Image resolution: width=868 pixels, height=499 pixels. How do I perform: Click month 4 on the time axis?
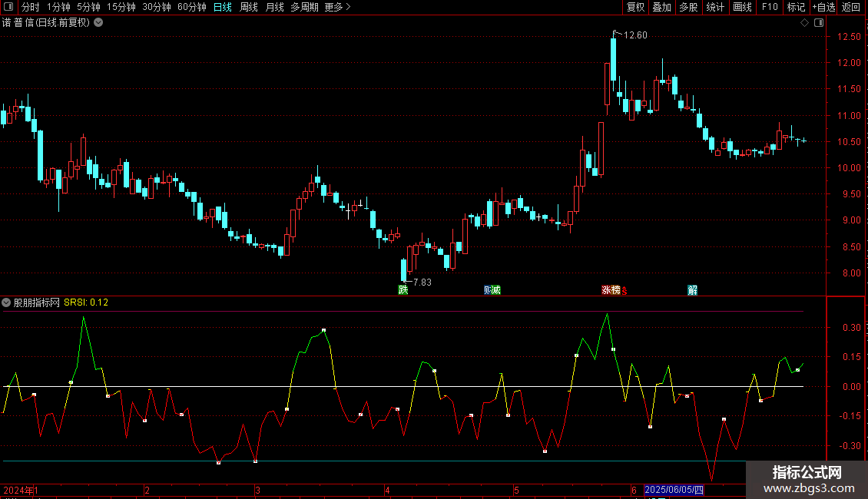(387, 490)
